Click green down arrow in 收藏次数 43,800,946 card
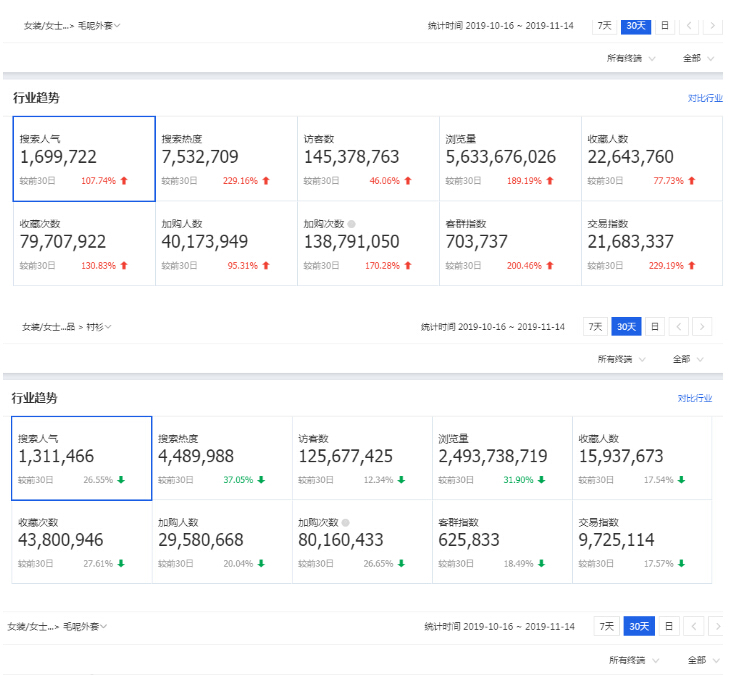The height and width of the screenshot is (675, 731). pos(121,564)
